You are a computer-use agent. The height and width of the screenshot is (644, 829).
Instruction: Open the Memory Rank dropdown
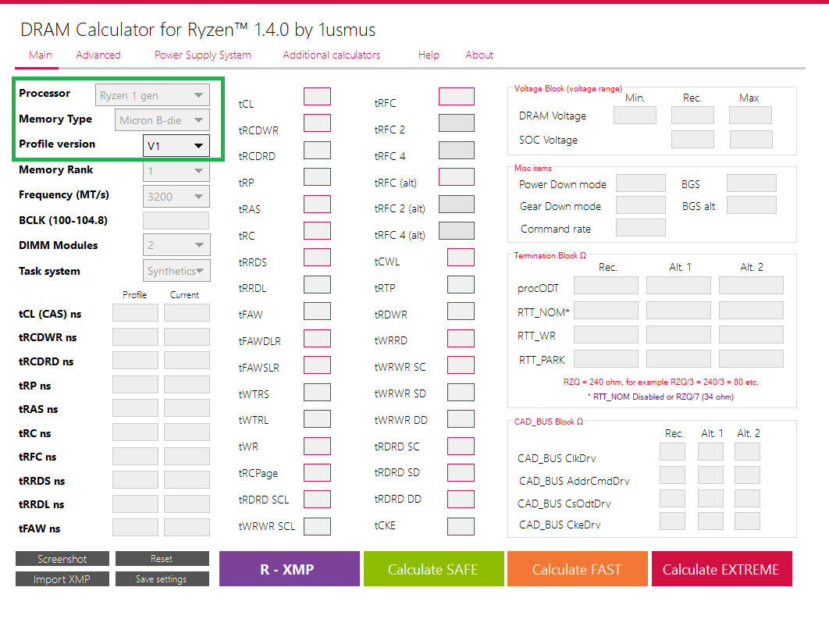click(176, 171)
